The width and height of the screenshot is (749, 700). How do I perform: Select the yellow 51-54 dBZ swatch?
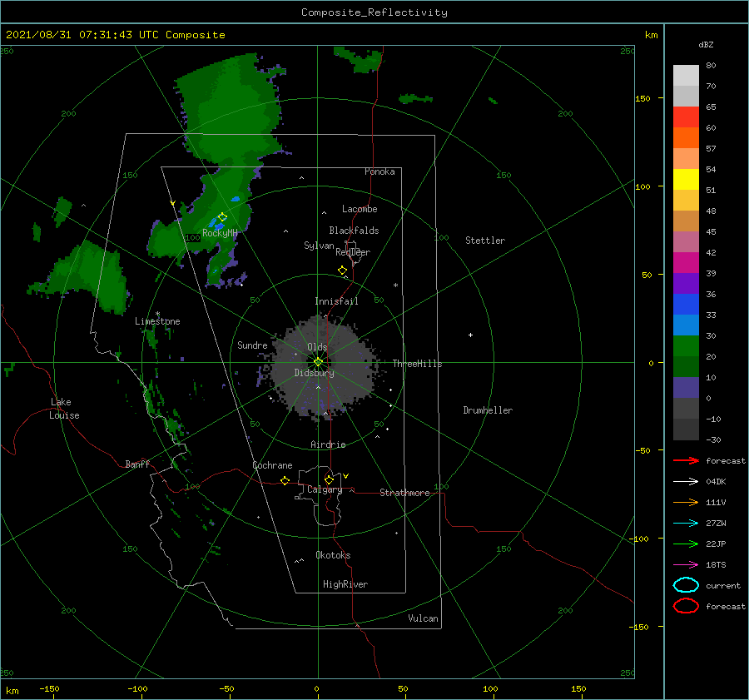[x=686, y=179]
